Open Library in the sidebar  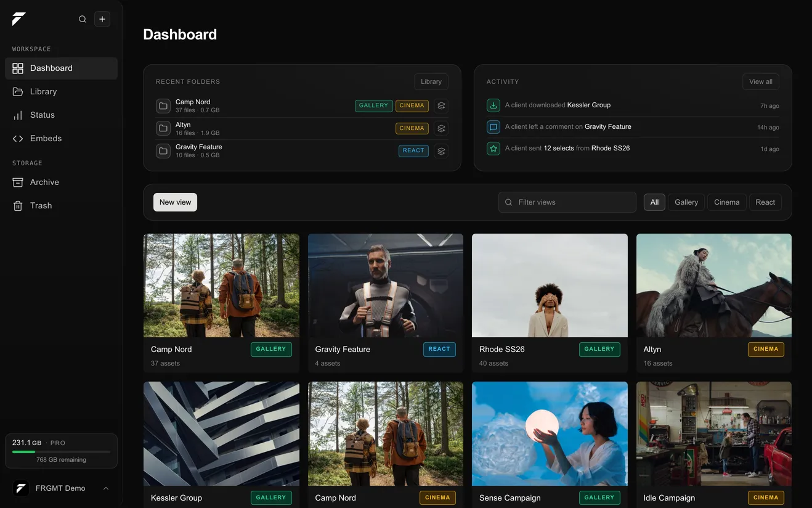[x=61, y=92]
